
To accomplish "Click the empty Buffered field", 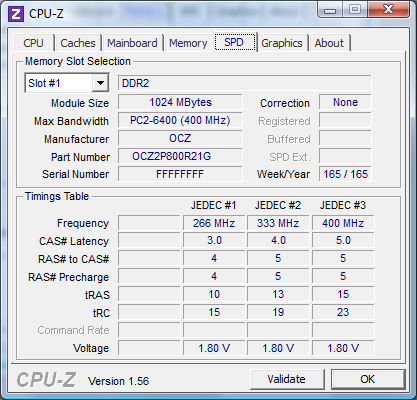I will click(345, 138).
